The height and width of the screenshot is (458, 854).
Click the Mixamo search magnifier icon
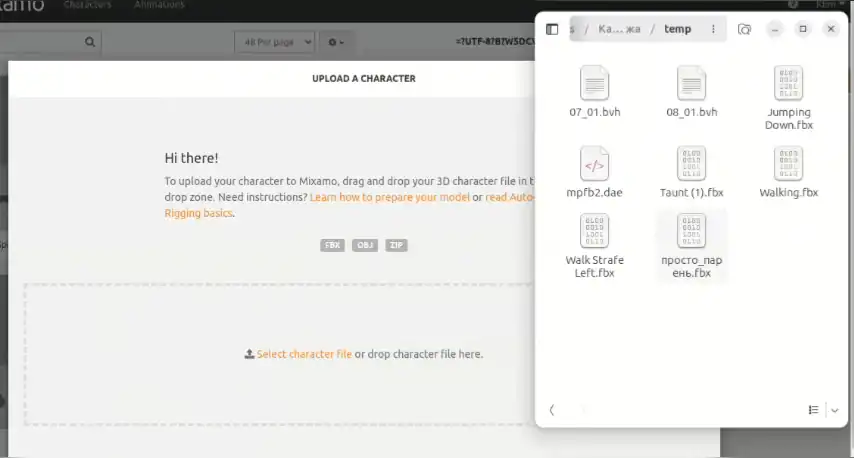pyautogui.click(x=90, y=42)
